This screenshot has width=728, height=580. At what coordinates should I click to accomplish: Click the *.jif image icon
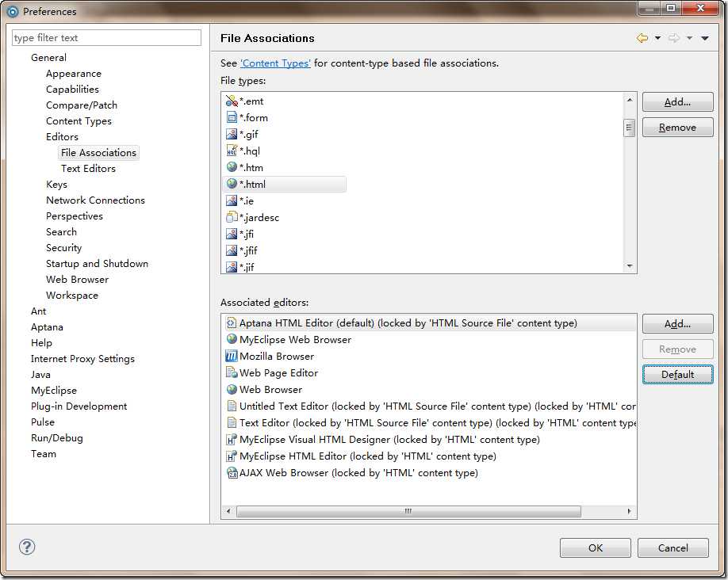(232, 267)
